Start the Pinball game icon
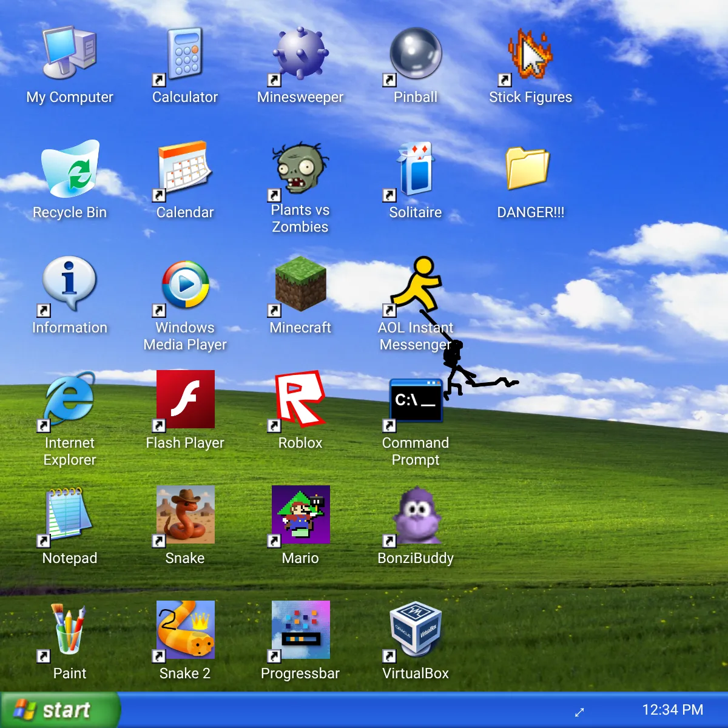728x728 pixels. [x=416, y=53]
